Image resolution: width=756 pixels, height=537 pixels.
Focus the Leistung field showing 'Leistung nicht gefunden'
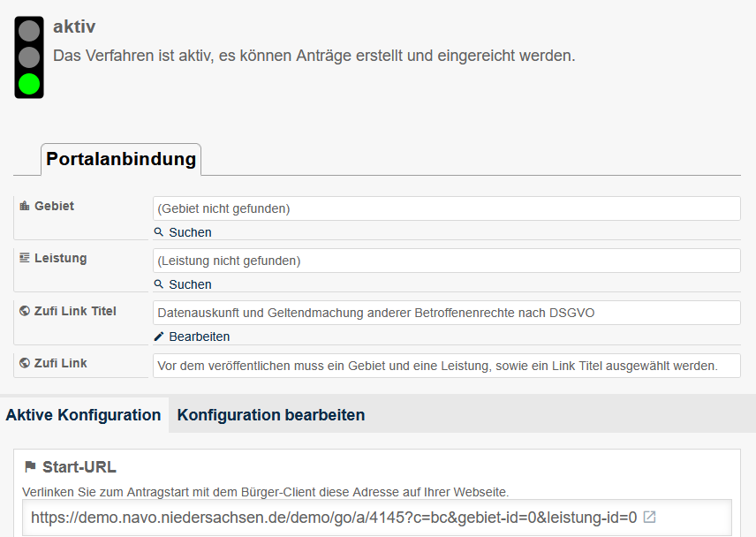(446, 261)
